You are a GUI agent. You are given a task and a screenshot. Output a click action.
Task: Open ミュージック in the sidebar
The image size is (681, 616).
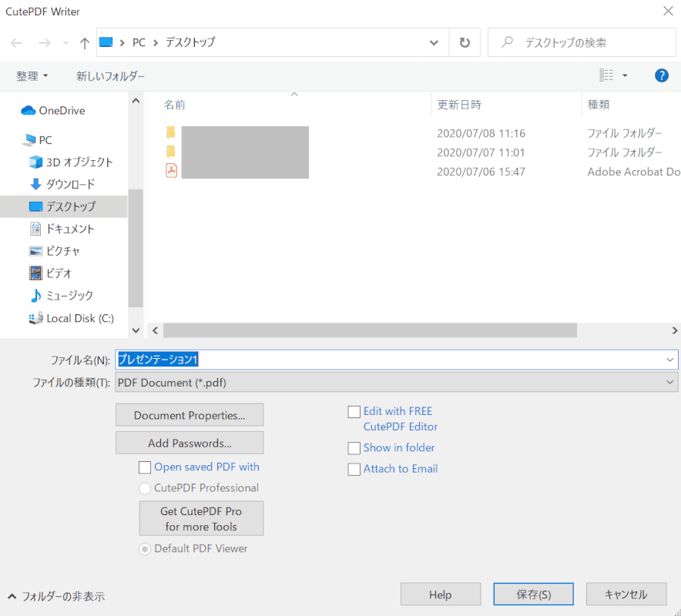pyautogui.click(x=69, y=295)
